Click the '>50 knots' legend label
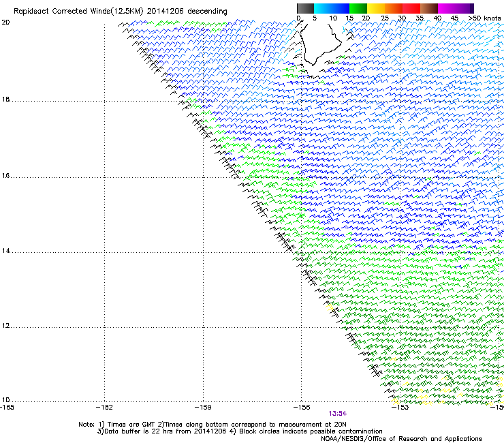Viewport: 504px width, 443px height. pos(484,18)
